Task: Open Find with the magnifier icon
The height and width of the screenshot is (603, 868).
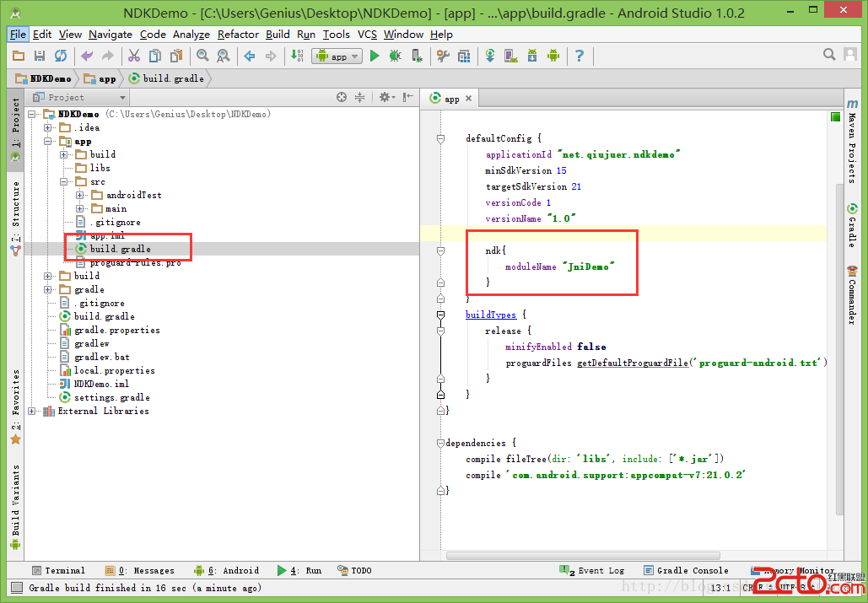Action: 202,56
